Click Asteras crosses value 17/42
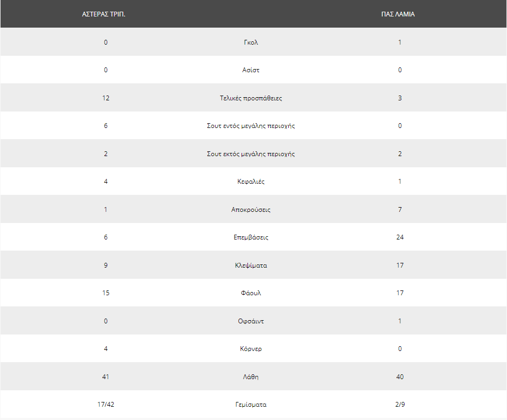507x420 pixels. click(x=106, y=405)
